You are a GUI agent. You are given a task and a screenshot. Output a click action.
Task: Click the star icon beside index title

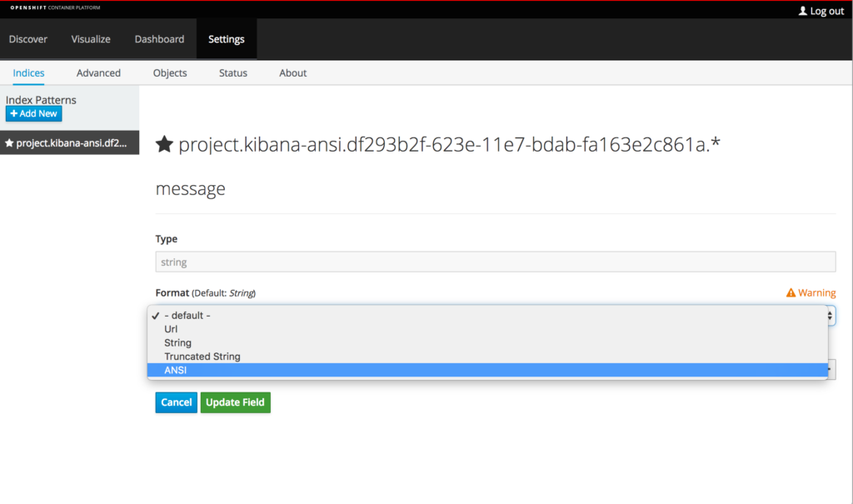point(164,144)
